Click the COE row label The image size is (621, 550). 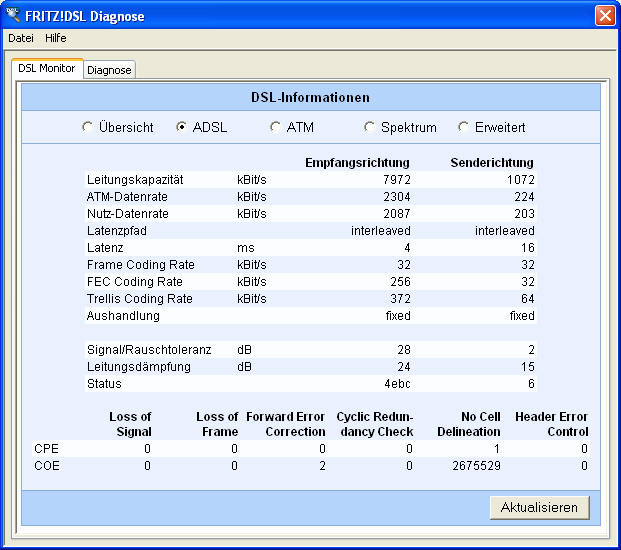point(47,466)
